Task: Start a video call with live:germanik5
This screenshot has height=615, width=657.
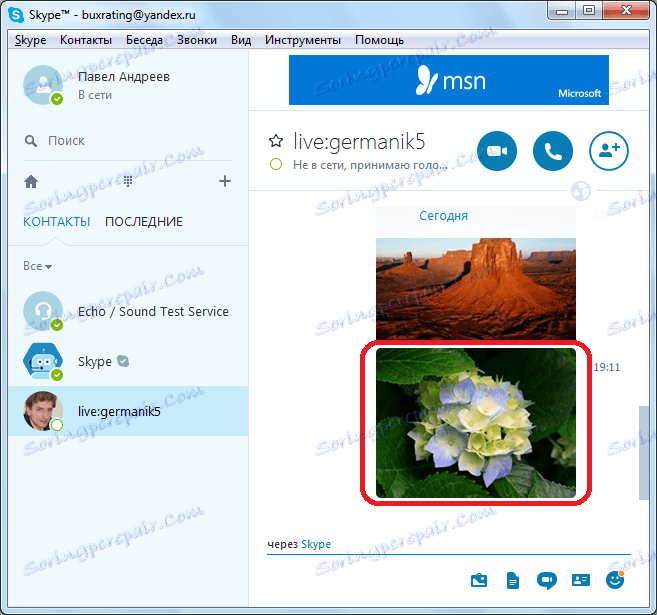Action: (x=497, y=151)
